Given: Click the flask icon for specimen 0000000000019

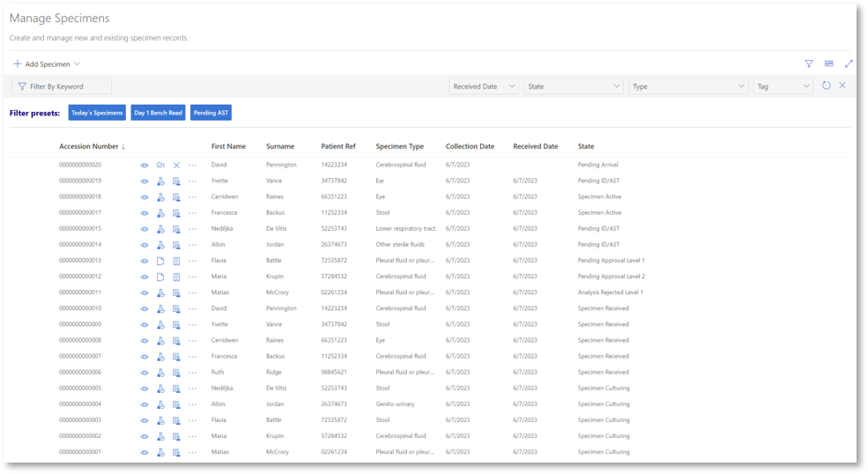Looking at the screenshot, I should point(160,181).
